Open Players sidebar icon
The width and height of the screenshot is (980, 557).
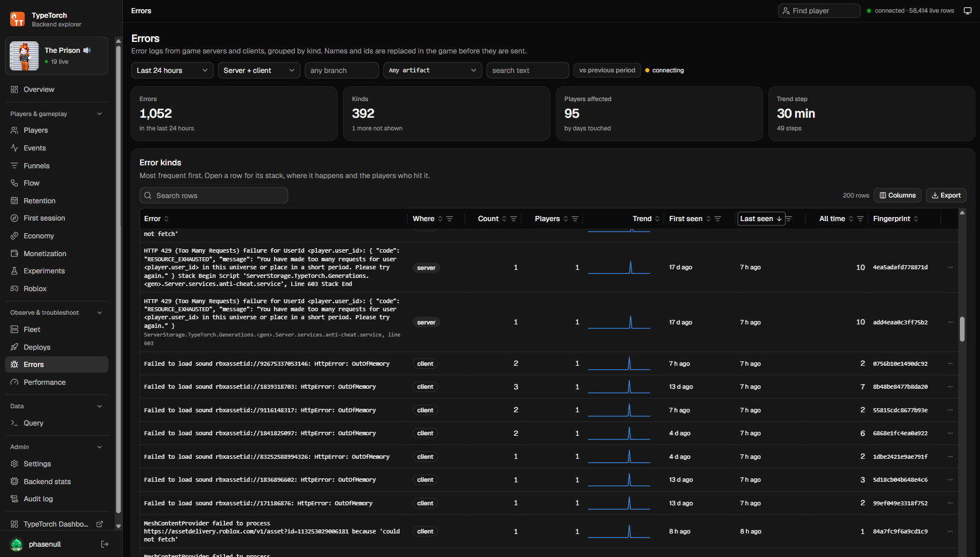[14, 130]
